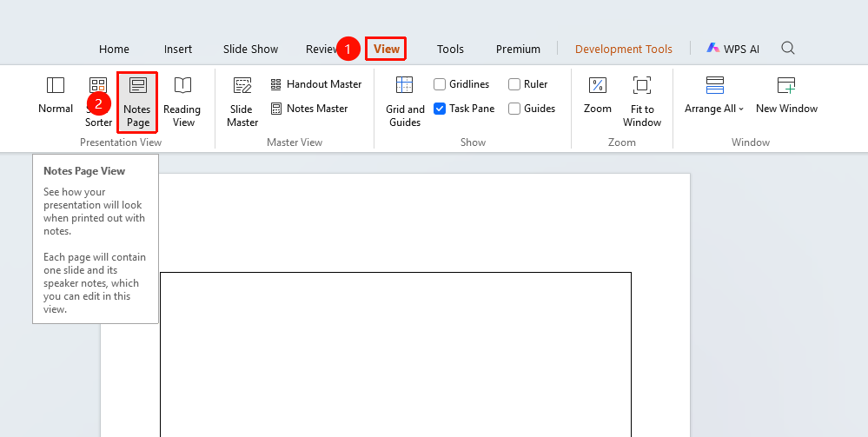Screen dimensions: 868x437
Task: Open the Slide Master view
Action: pyautogui.click(x=242, y=102)
